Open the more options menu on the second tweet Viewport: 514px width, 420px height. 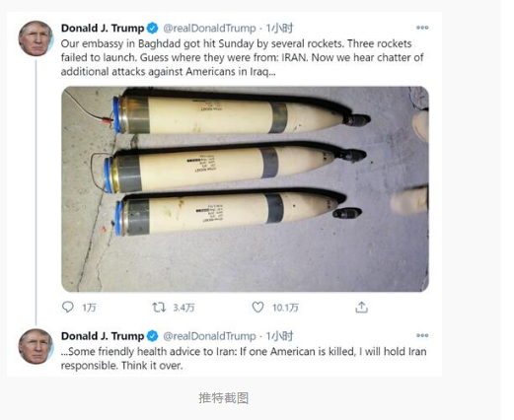[422, 335]
